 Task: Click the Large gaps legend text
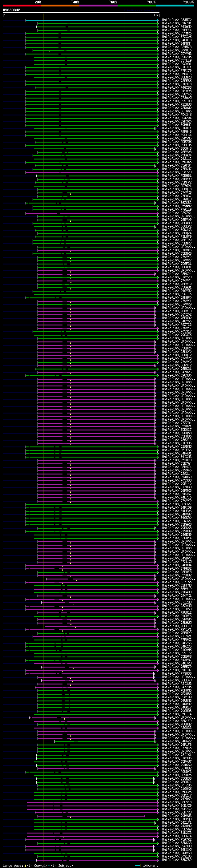(x=13, y=865)
